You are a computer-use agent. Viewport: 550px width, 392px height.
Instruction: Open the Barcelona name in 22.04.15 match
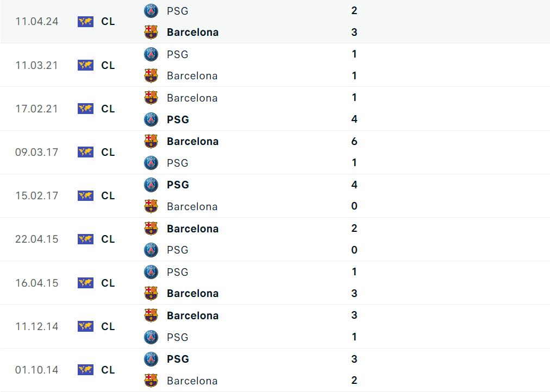(x=192, y=229)
